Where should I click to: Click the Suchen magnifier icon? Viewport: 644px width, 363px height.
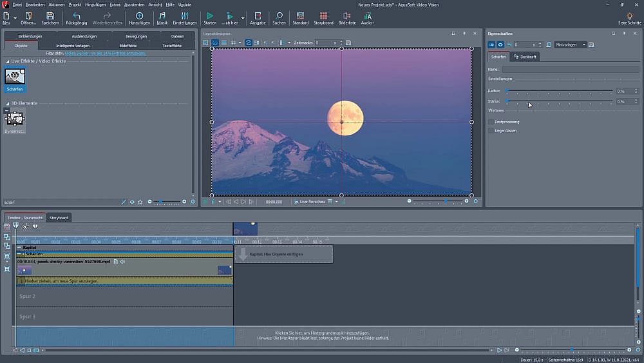[x=279, y=15]
